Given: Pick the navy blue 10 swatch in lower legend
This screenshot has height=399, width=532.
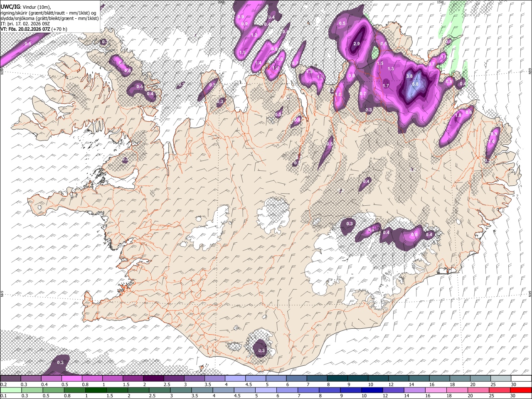Looking at the screenshot, I should pyautogui.click(x=371, y=390).
